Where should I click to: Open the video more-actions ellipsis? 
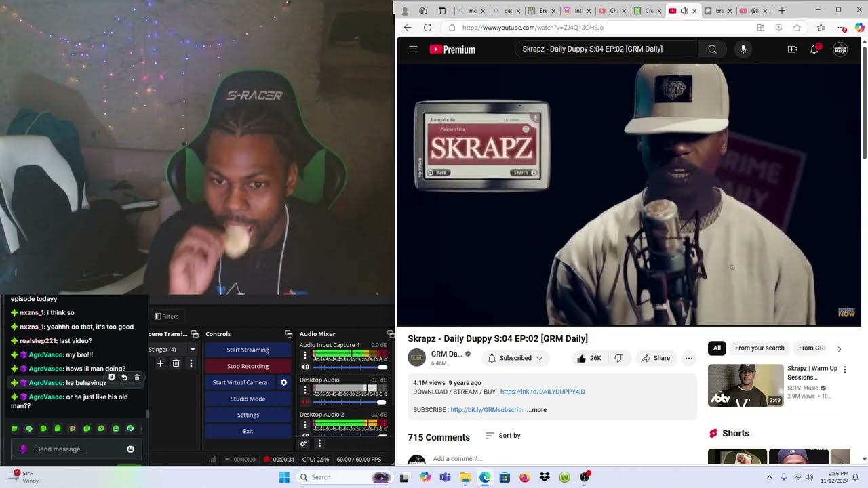(689, 358)
